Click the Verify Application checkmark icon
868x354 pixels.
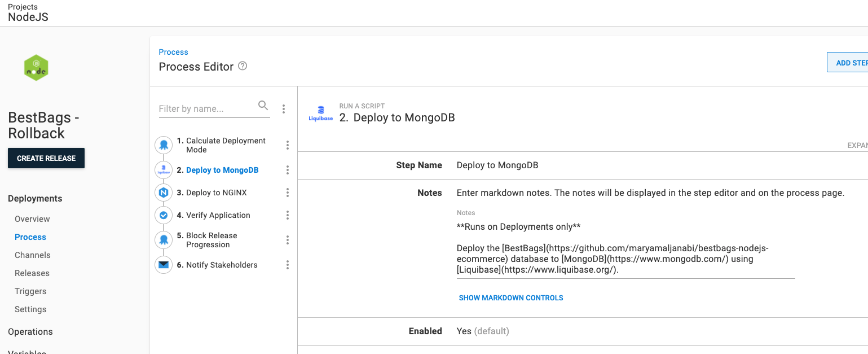pyautogui.click(x=164, y=215)
